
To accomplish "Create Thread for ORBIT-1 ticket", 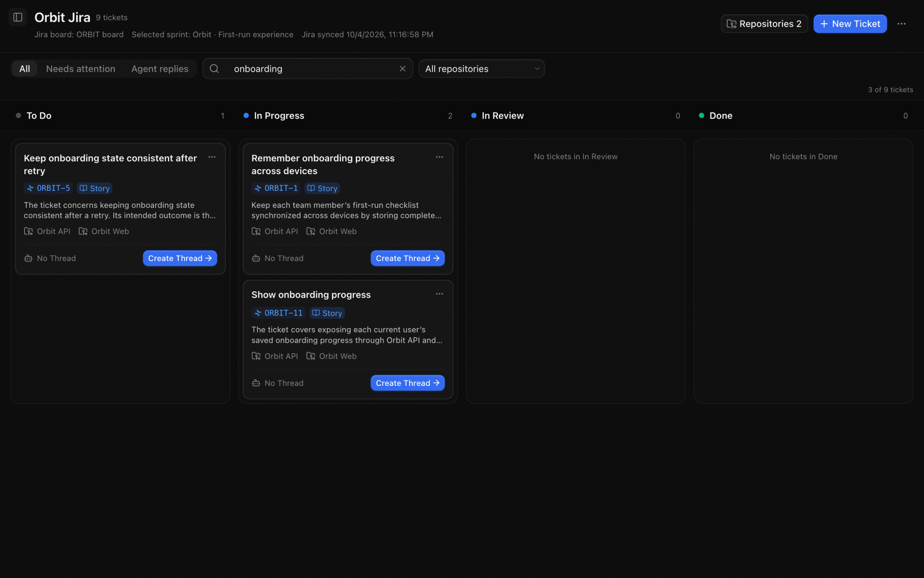I will click(x=408, y=258).
